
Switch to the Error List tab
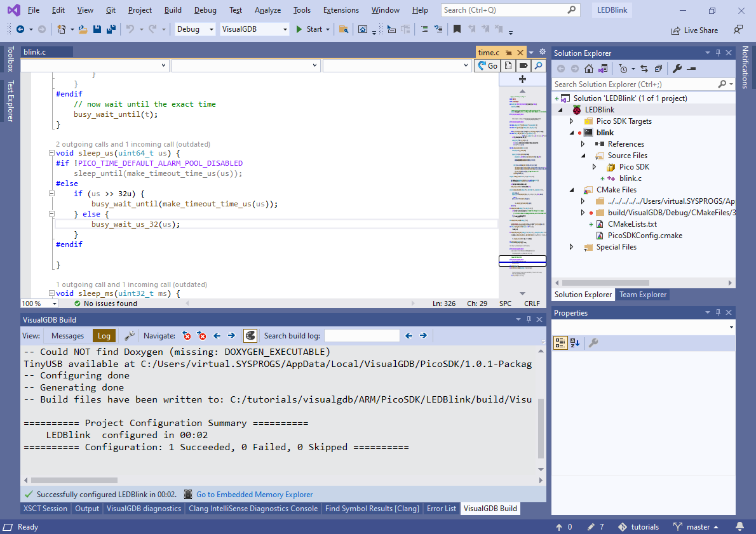point(441,509)
